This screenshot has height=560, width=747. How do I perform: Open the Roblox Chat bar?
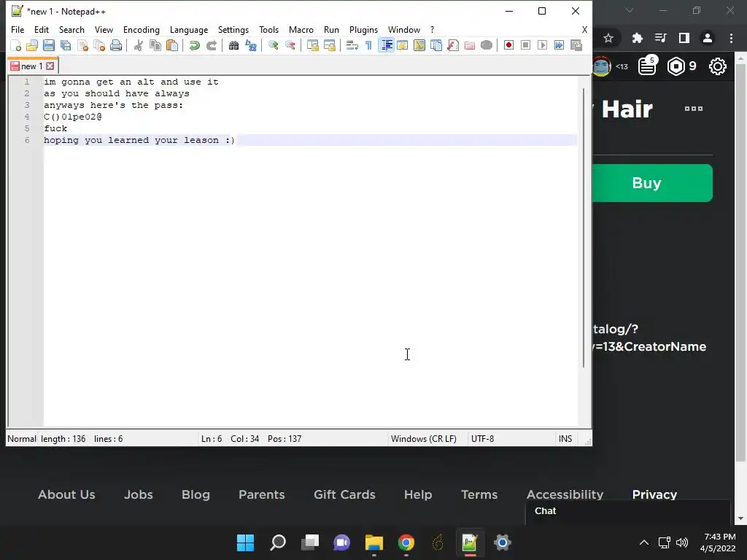[628, 511]
